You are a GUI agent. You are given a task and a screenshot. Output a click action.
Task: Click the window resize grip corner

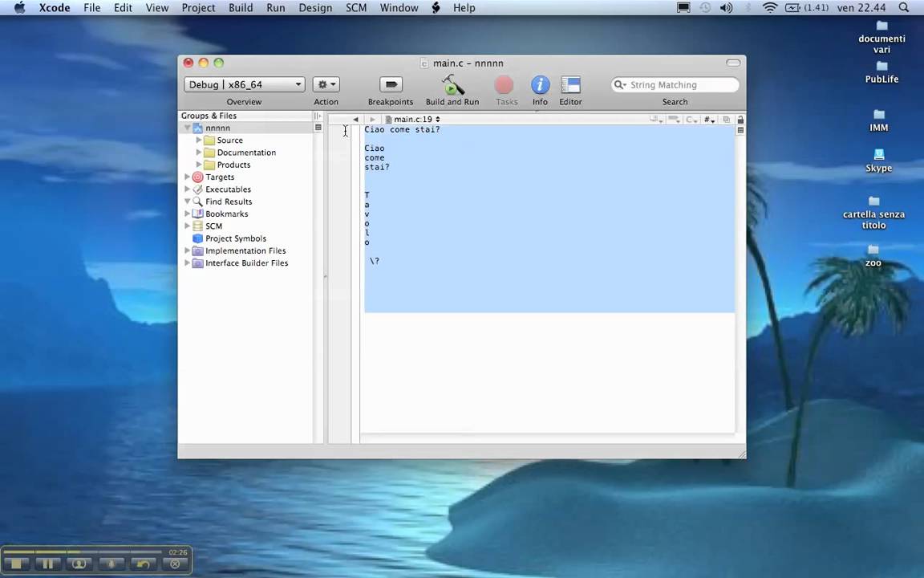point(741,454)
